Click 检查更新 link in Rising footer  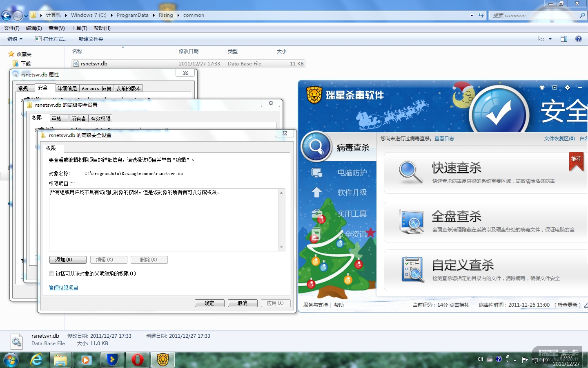click(568, 305)
